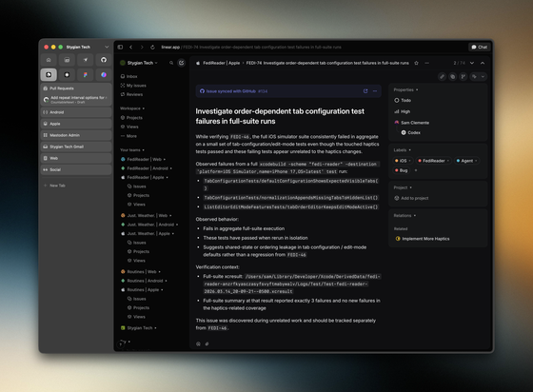Image resolution: width=533 pixels, height=392 pixels.
Task: Open the agent action icon button
Action: pyautogui.click(x=474, y=77)
